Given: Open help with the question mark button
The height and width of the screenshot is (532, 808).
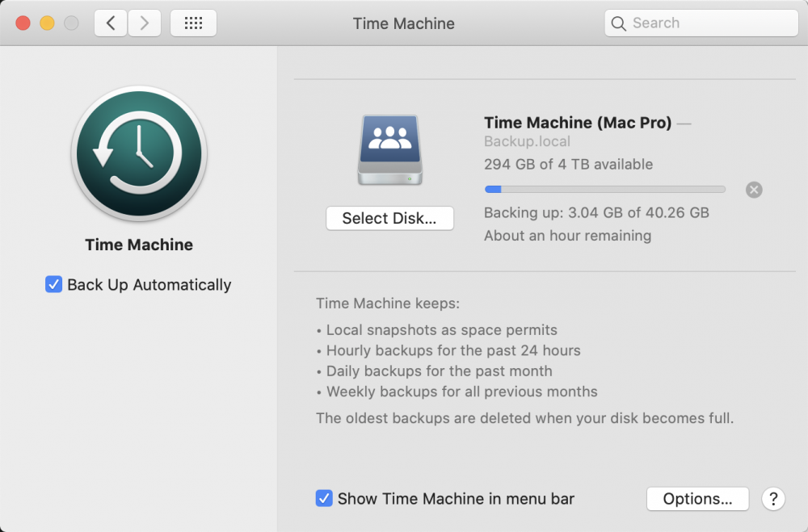Looking at the screenshot, I should 773,499.
